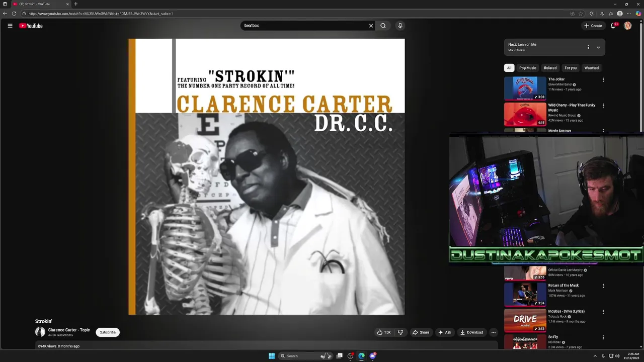Open the YouTube hamburger guide menu

(10, 26)
